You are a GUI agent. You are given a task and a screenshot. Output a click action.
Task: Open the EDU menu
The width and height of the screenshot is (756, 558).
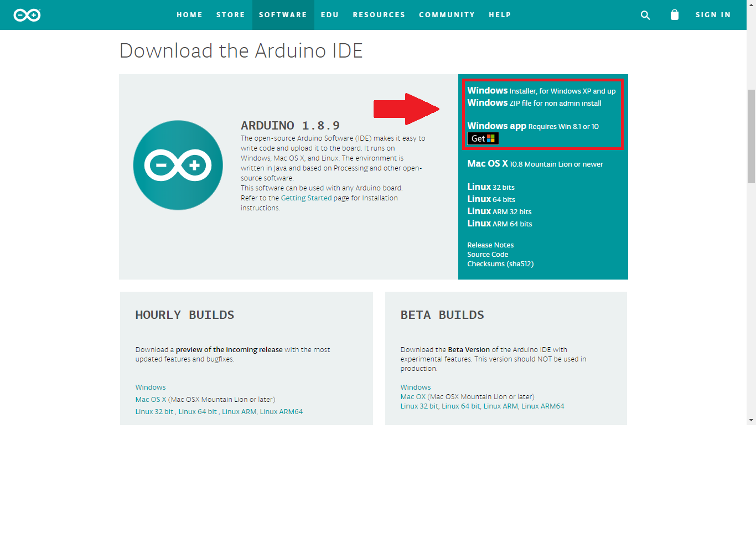330,15
